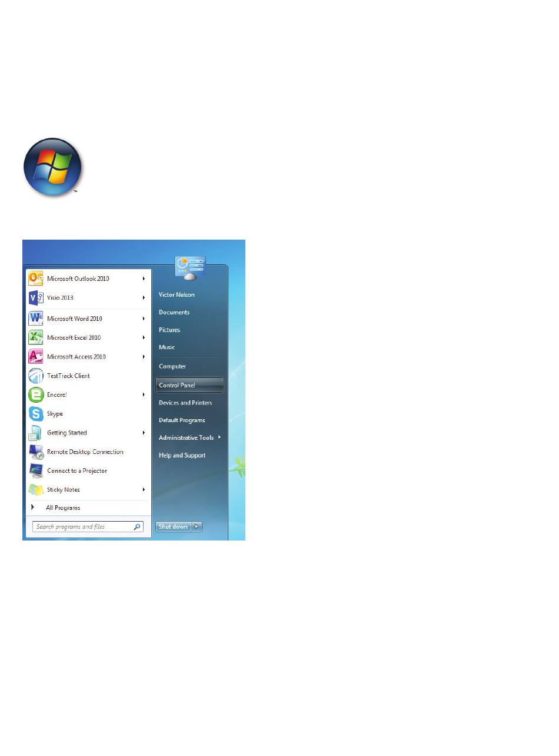Click the Connect to a Projector icon

(36, 470)
